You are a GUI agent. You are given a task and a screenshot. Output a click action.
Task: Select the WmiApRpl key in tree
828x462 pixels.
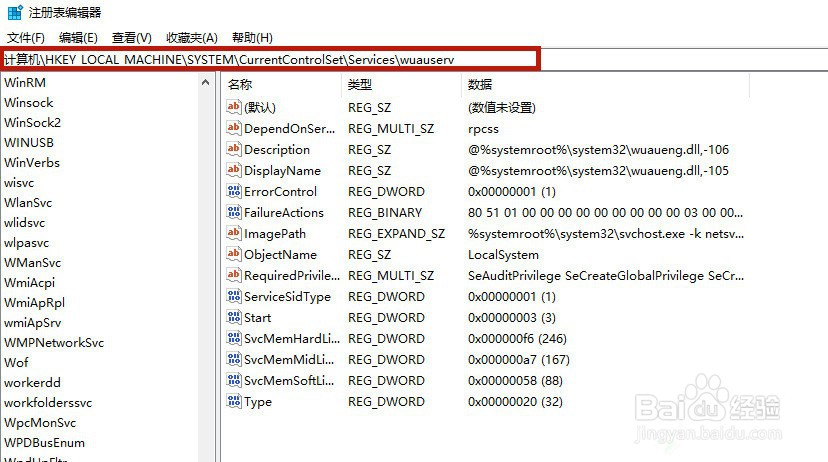point(34,303)
